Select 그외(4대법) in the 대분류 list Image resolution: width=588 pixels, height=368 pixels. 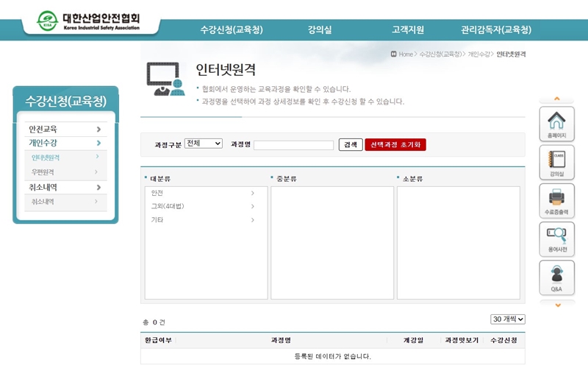coord(168,206)
